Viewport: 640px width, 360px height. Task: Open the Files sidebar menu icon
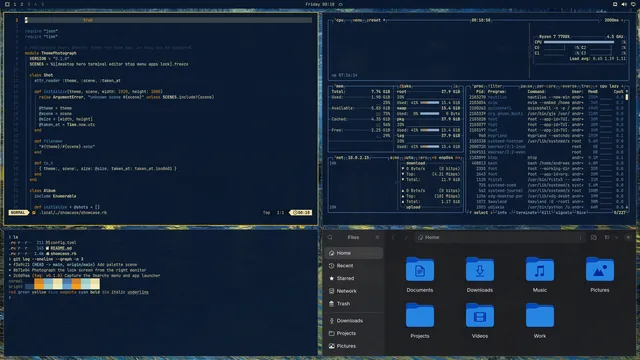(377, 238)
